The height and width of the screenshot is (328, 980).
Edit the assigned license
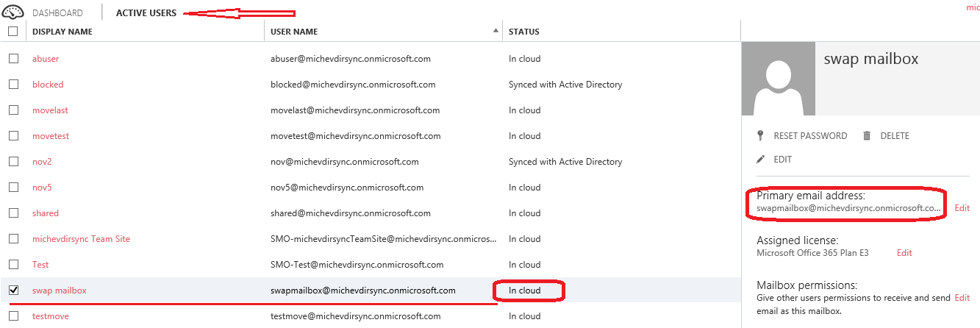coord(904,253)
